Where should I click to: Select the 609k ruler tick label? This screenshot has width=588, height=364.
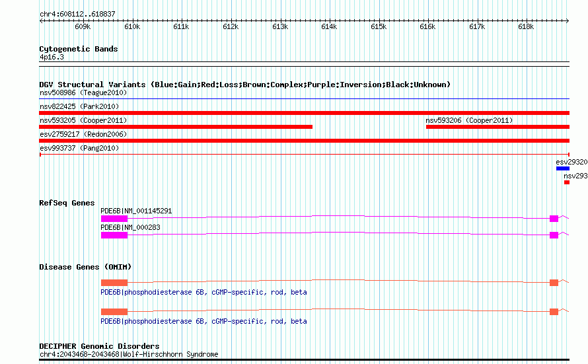point(83,26)
